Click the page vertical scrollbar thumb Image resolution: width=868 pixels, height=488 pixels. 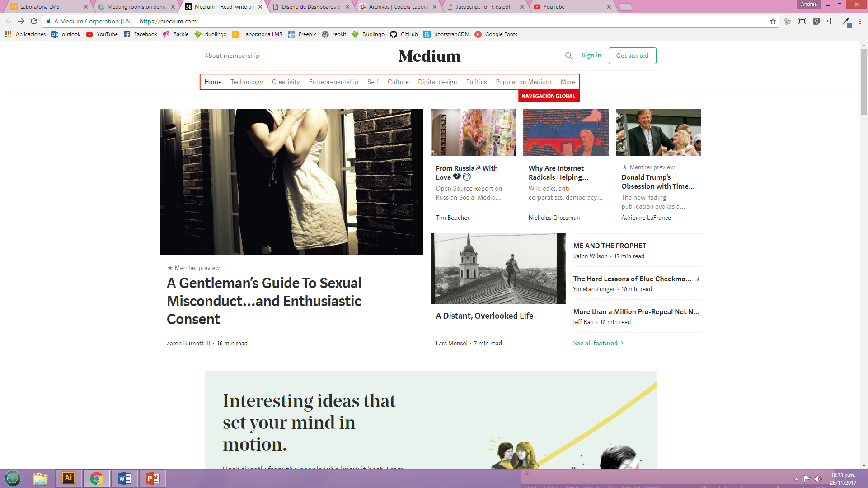point(864,81)
